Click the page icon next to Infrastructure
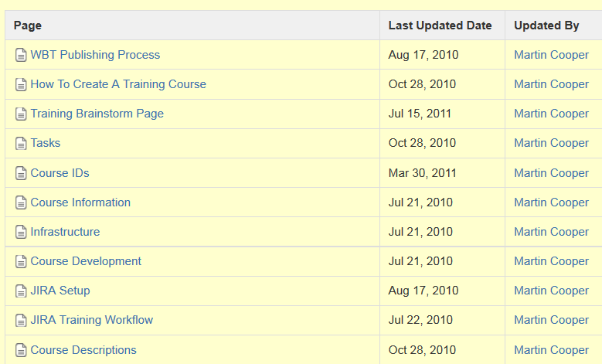Viewport: 602px width, 364px height. point(21,232)
